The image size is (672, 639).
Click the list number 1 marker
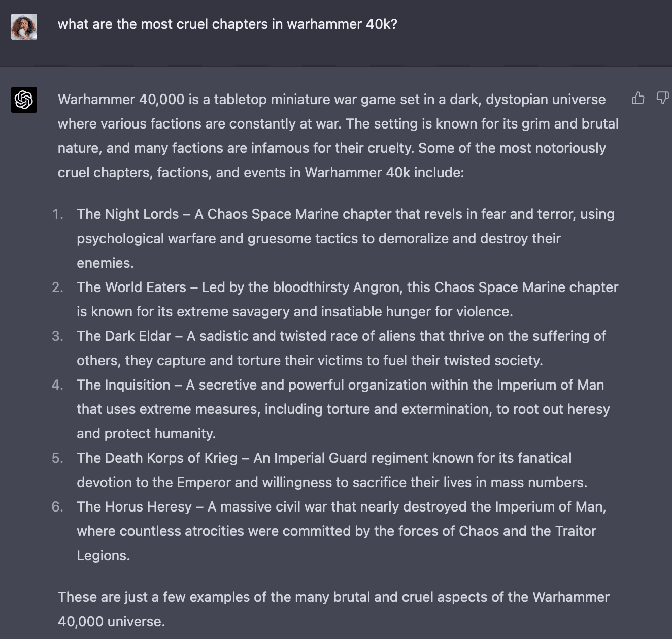[x=58, y=214]
